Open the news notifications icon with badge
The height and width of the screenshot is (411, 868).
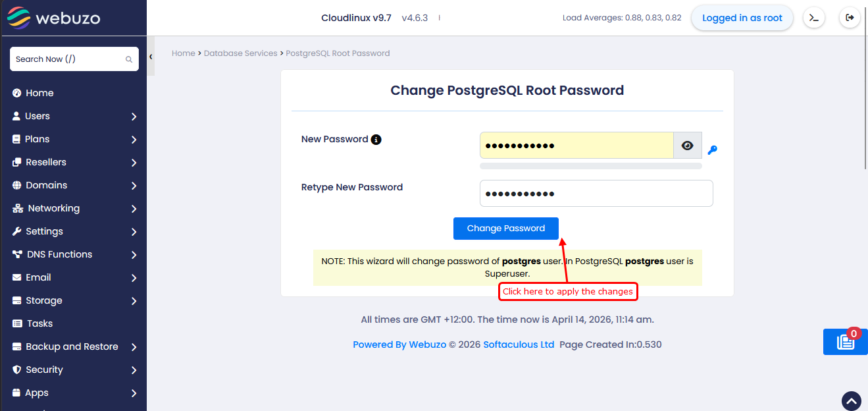845,342
